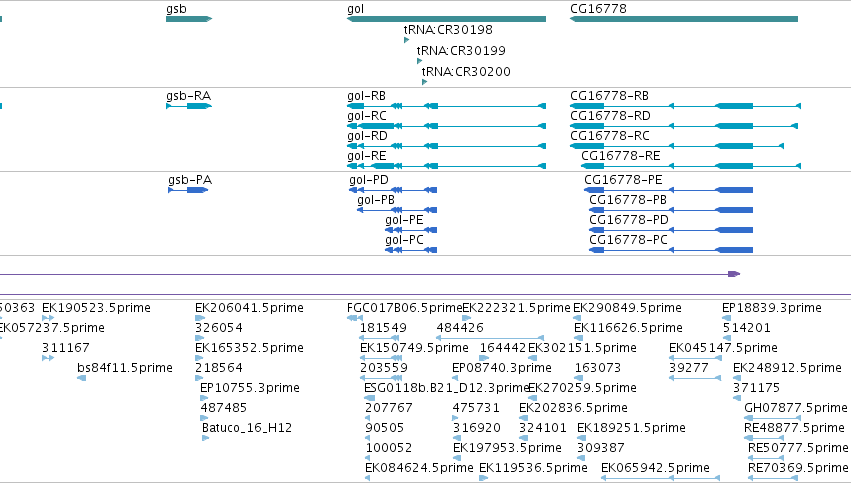851x483 pixels.
Task: Select the gol-PD protein label
Action: tap(369, 180)
